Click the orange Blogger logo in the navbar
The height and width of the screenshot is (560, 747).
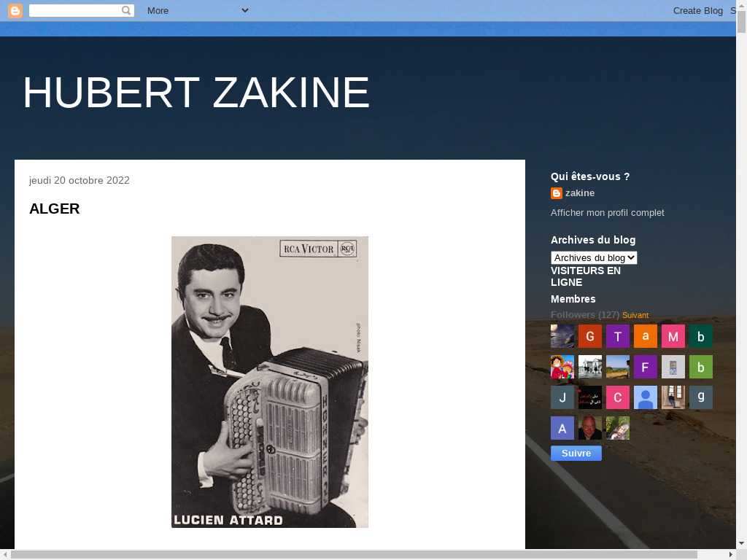click(x=15, y=10)
